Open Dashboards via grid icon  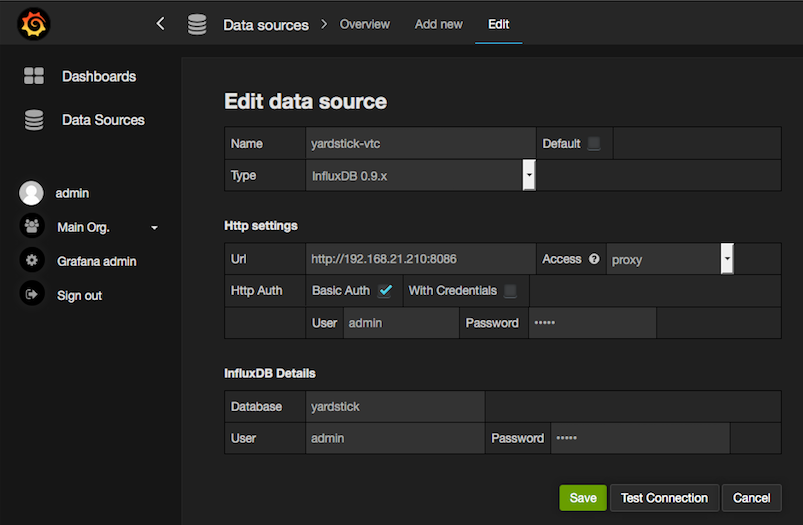[34, 76]
